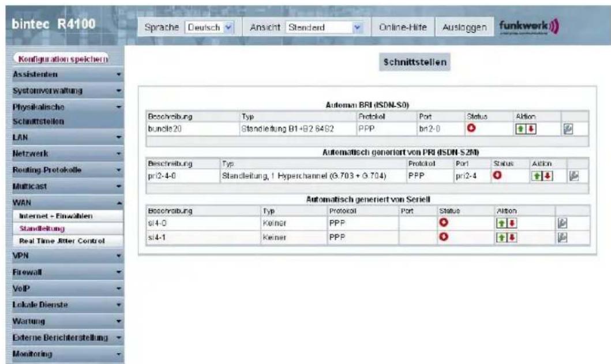Click red down arrow for bundle 20 row
This screenshot has height=364, width=611.
click(531, 129)
